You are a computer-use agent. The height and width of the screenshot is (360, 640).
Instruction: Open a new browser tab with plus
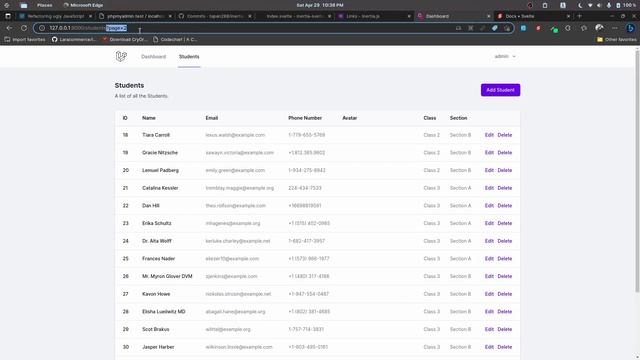pos(580,16)
